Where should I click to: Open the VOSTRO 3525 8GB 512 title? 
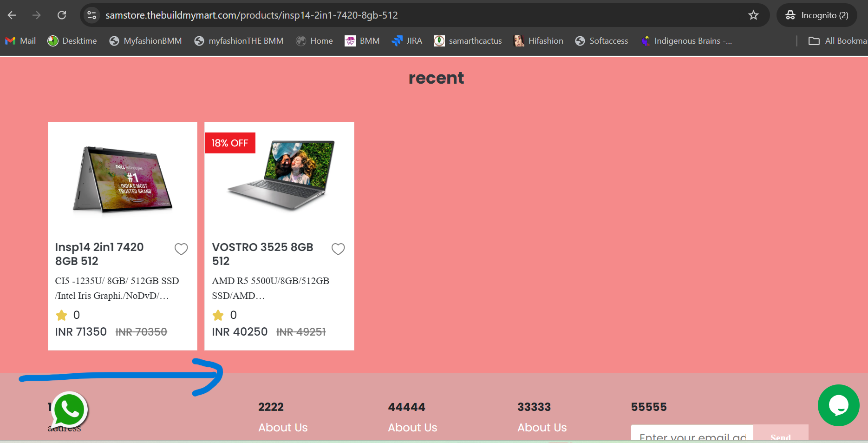click(x=263, y=254)
